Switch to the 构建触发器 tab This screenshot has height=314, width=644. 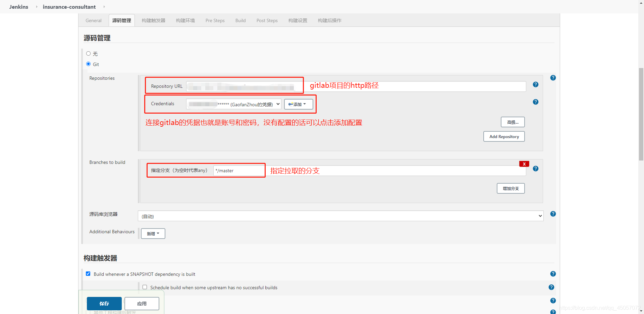coord(154,20)
